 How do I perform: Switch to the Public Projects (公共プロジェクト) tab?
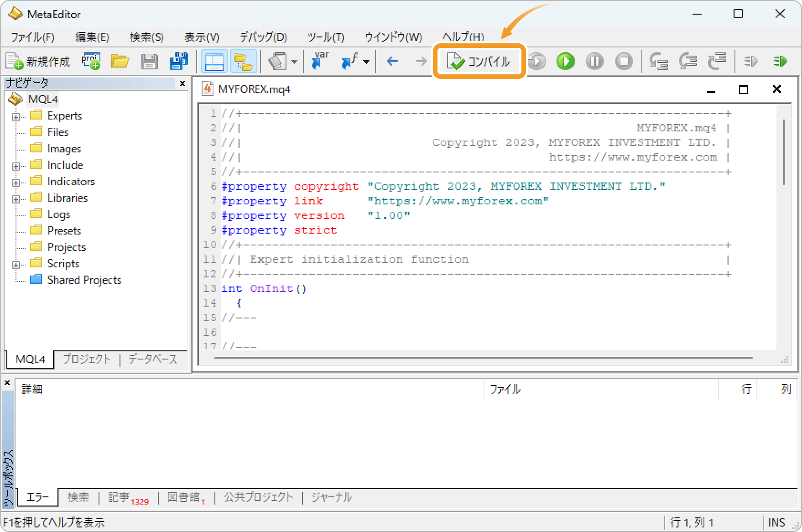[258, 497]
